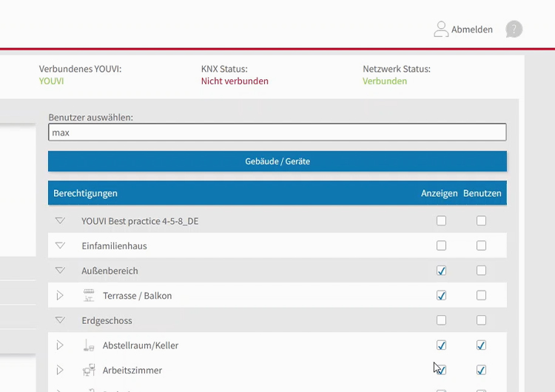This screenshot has width=555, height=392.
Task: Check Anzeigen for Einfamilienhaus
Action: [x=441, y=246]
